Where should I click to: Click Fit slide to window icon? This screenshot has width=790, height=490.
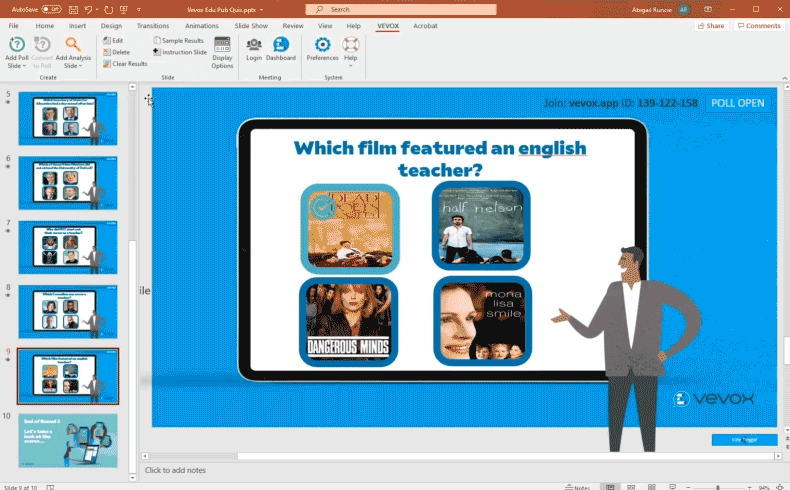(780, 486)
